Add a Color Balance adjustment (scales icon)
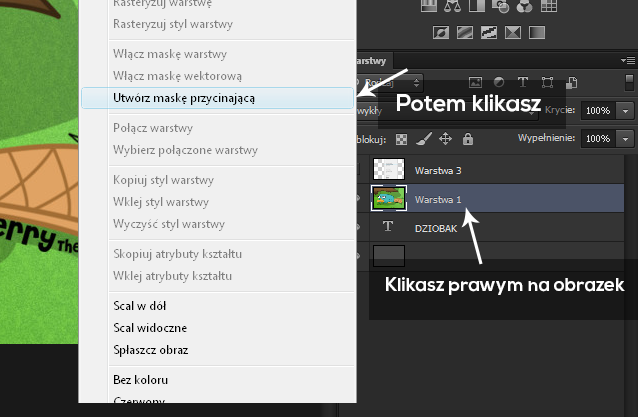 pos(452,6)
